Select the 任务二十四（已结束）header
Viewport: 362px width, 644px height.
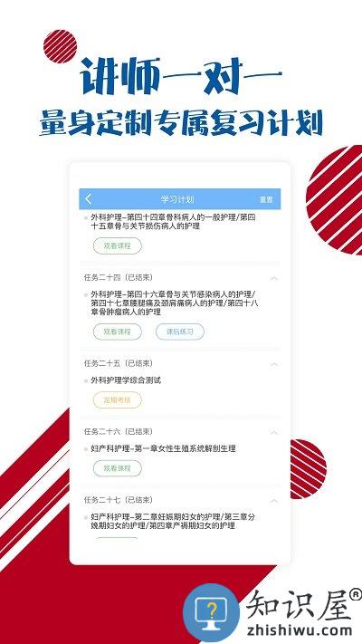point(119,278)
